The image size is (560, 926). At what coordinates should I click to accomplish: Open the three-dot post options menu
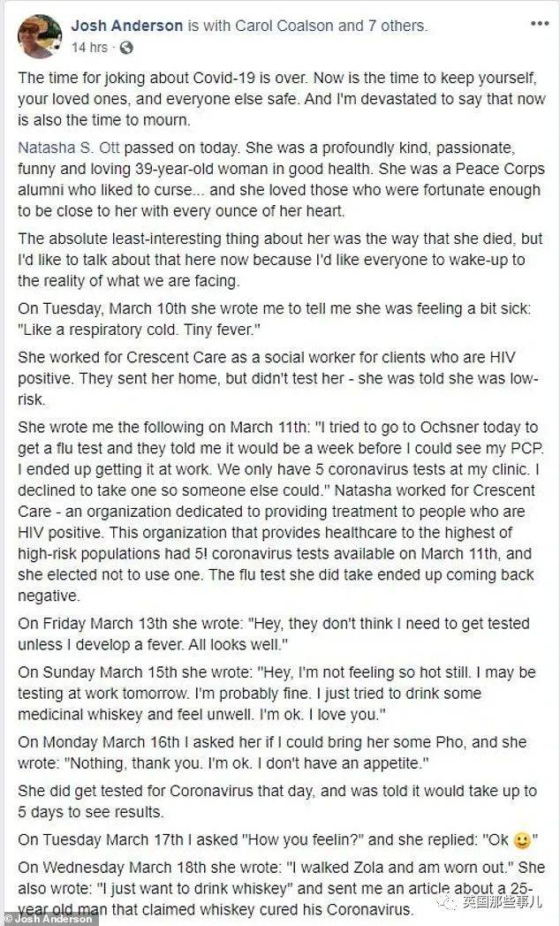pos(540,24)
